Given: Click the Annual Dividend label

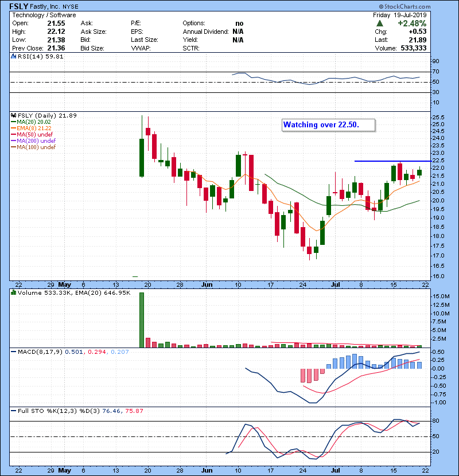Looking at the screenshot, I should (205, 32).
